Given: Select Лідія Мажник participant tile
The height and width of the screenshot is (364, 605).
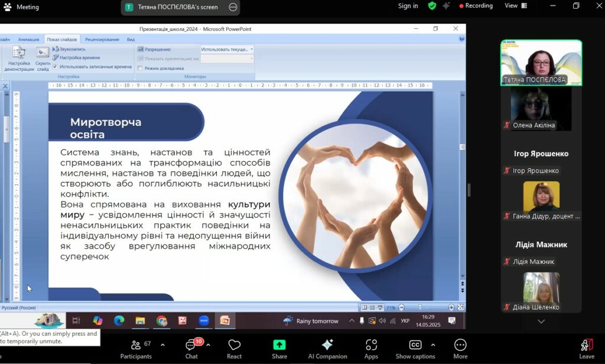Looking at the screenshot, I should [x=541, y=245].
